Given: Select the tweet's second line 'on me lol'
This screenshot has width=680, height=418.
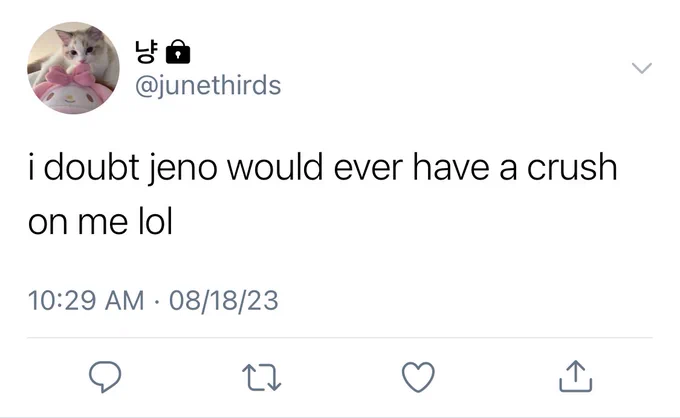Looking at the screenshot, I should point(101,221).
